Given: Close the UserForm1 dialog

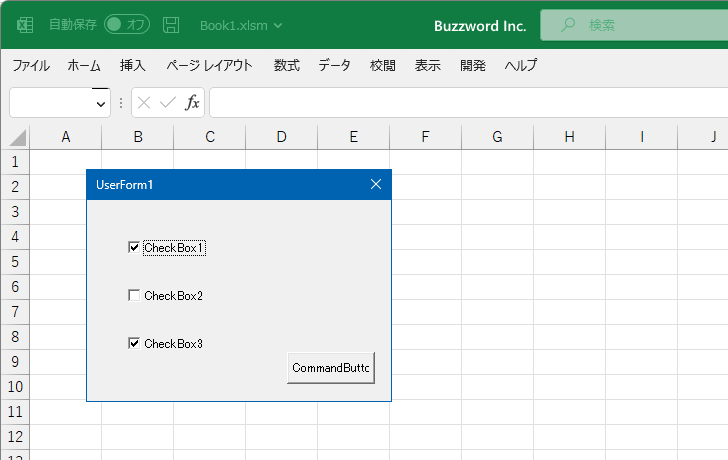Looking at the screenshot, I should [x=376, y=184].
